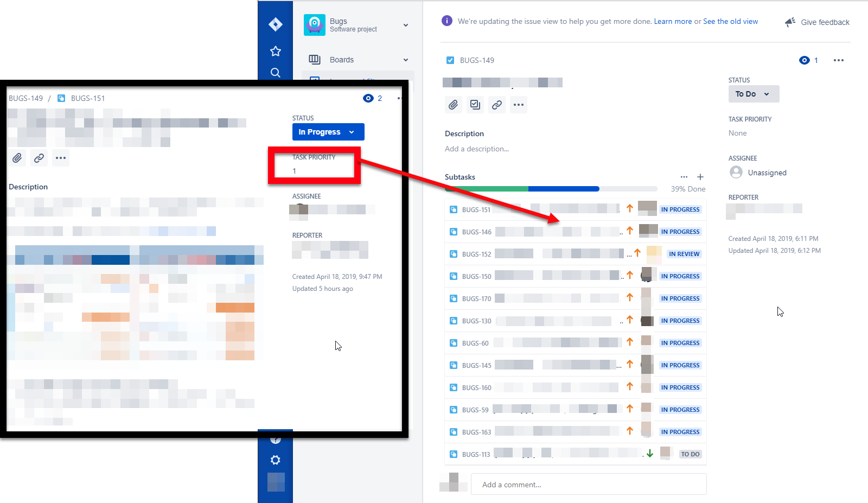This screenshot has width=868, height=503.
Task: Click the Give feedback megaphone button
Action: pyautogui.click(x=817, y=22)
